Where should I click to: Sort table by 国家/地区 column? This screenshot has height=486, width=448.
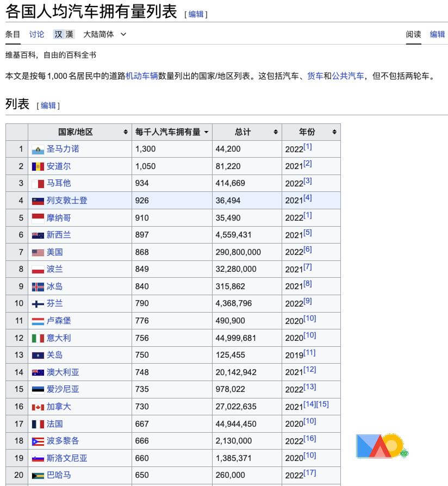click(x=79, y=132)
